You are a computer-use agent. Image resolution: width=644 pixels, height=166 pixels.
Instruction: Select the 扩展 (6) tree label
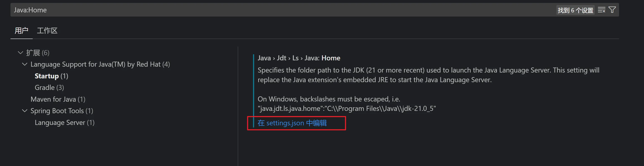coord(38,53)
